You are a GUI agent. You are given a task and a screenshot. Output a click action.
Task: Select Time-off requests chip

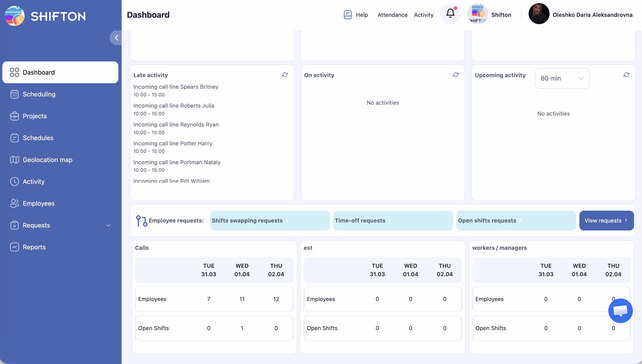click(393, 220)
